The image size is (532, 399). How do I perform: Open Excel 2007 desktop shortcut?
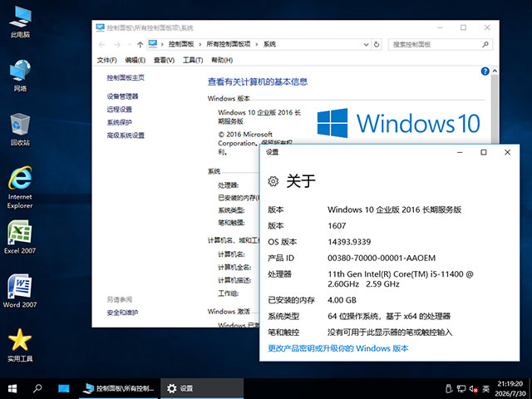20,237
